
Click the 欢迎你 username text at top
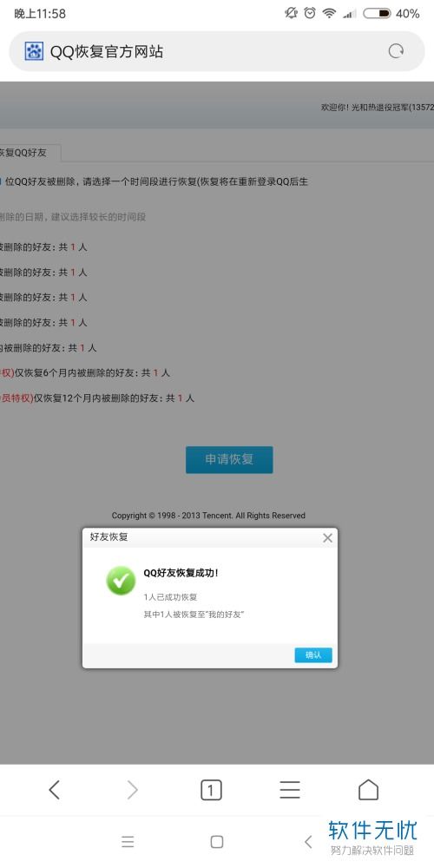point(377,108)
